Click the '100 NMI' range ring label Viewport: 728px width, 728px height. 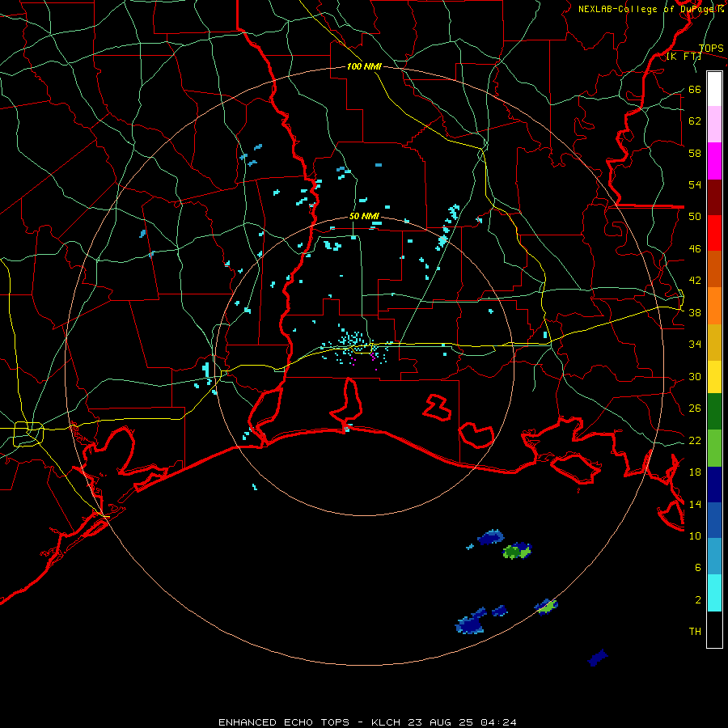[x=364, y=66]
